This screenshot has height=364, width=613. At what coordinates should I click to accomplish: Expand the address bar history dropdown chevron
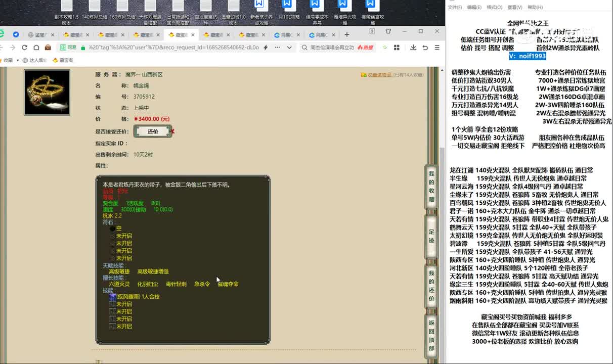coord(289,48)
